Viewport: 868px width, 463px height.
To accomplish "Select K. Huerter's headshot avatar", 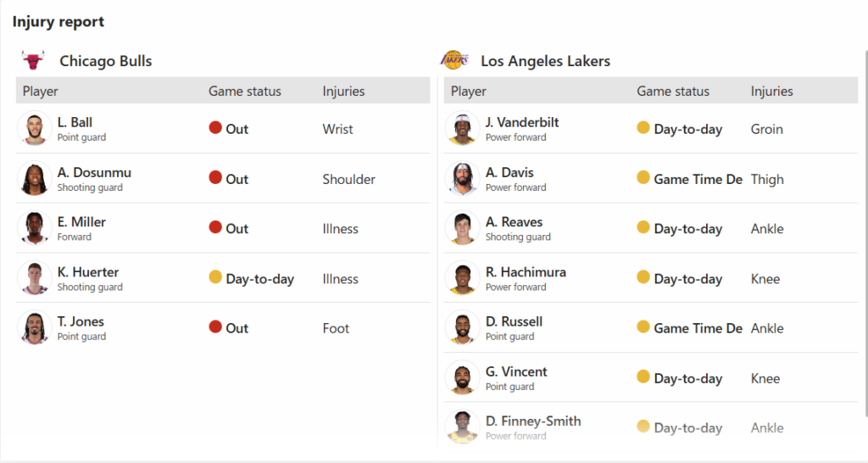I will pos(35,279).
